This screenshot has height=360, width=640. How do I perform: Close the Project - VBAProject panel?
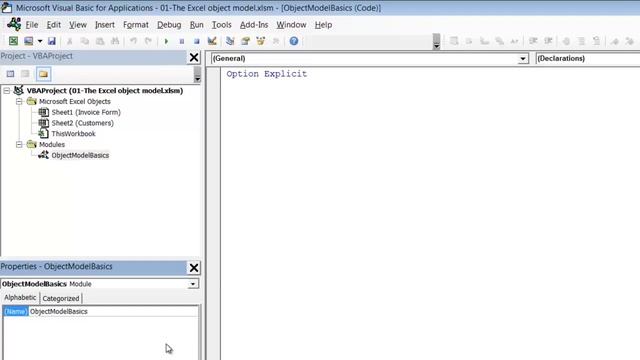194,58
